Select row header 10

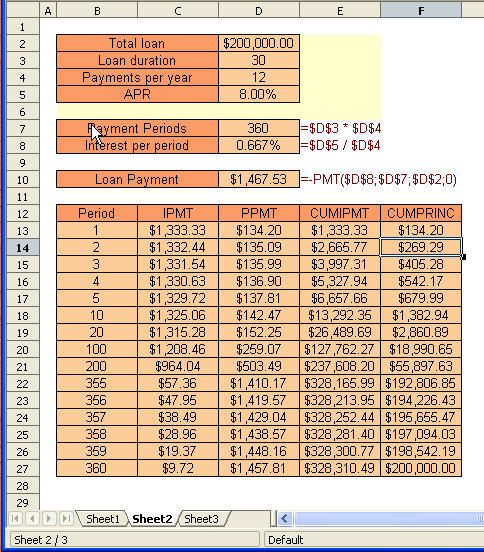pos(23,180)
